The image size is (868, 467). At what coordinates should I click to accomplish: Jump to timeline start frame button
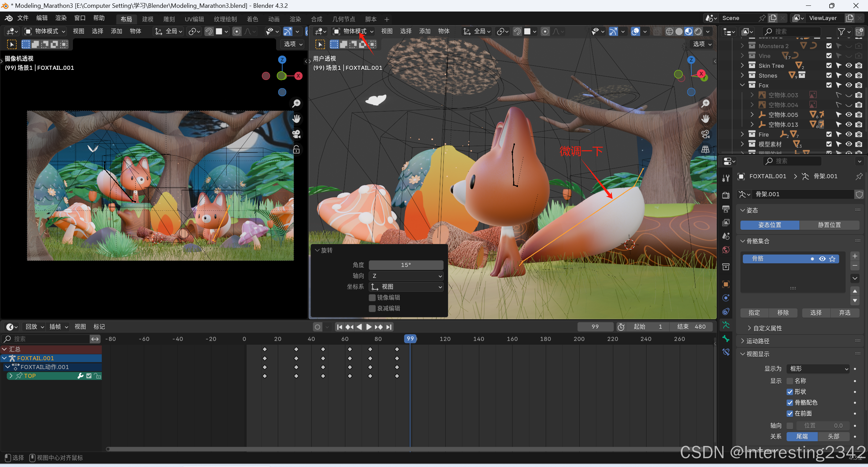(340, 327)
